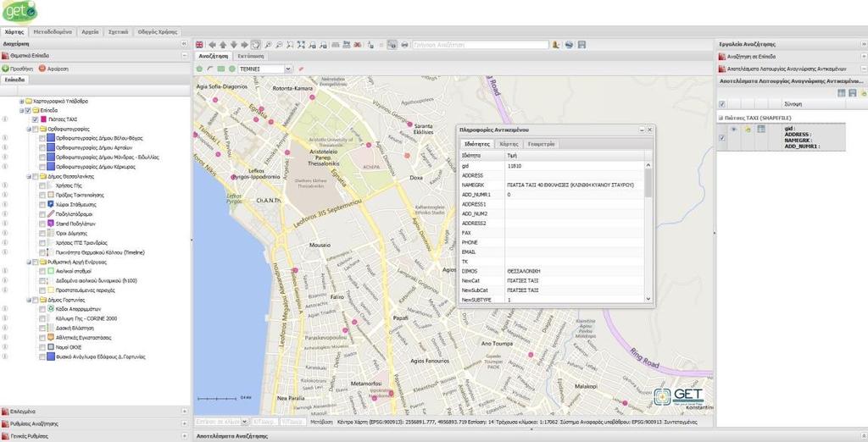Open the Γεωμετρία tab in info popup

coord(542,144)
